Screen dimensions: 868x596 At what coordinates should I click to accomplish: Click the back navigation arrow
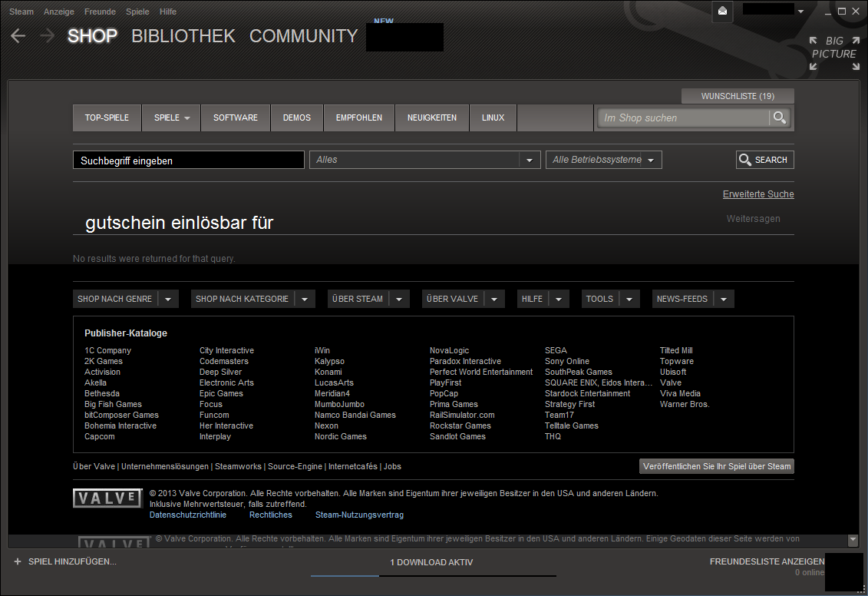18,36
